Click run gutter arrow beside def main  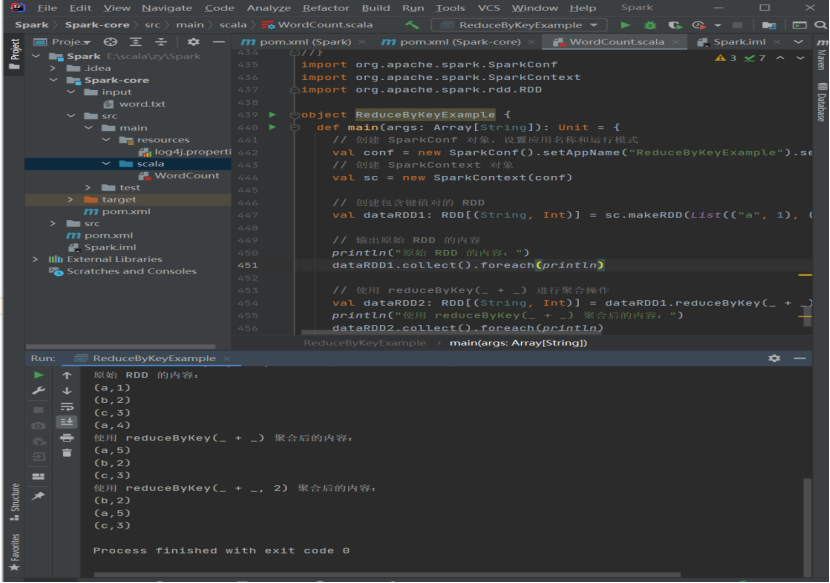click(x=272, y=127)
